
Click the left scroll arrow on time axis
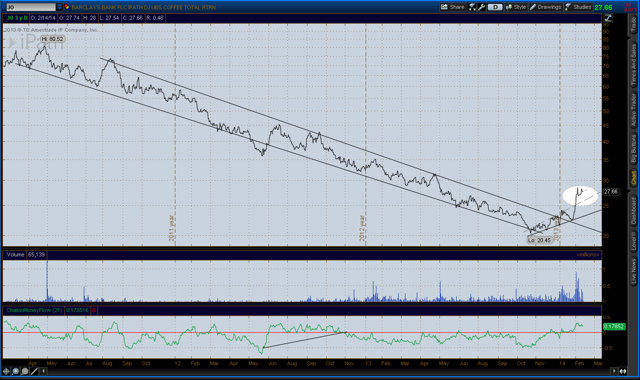(x=43, y=371)
